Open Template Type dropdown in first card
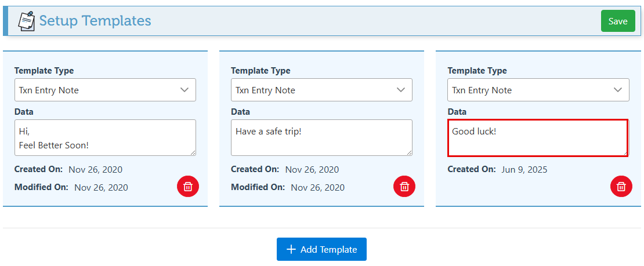 [105, 90]
